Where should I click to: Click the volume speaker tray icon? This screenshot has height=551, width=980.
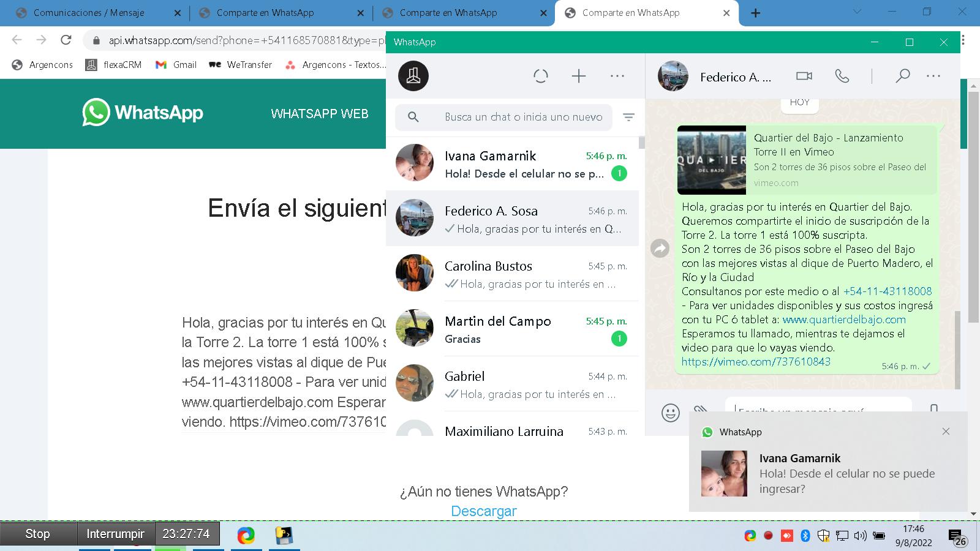point(860,536)
